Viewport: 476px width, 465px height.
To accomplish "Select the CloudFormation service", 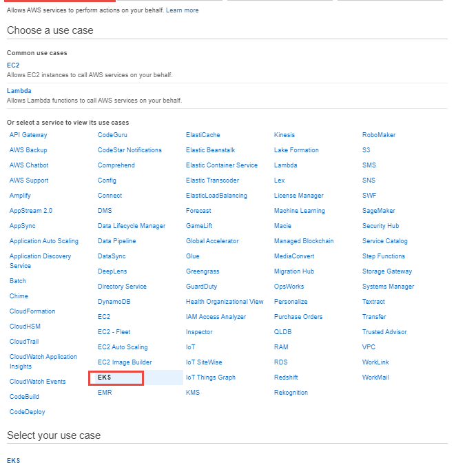I will [32, 311].
